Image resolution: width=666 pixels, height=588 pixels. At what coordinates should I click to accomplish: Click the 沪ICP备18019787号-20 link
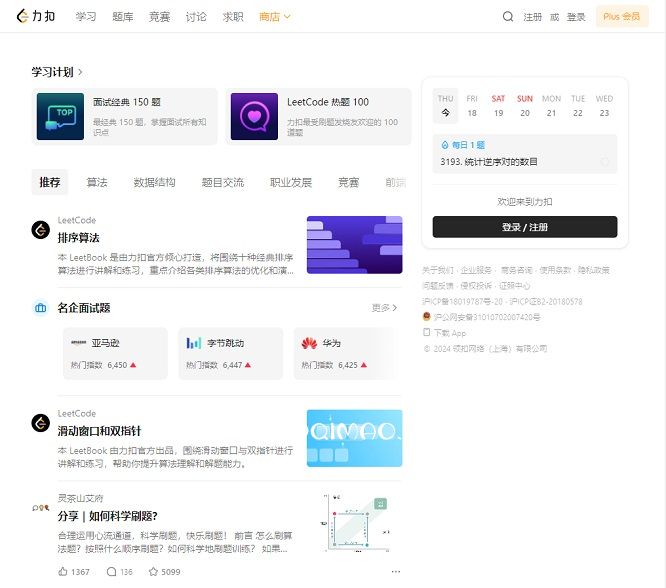coord(462,301)
